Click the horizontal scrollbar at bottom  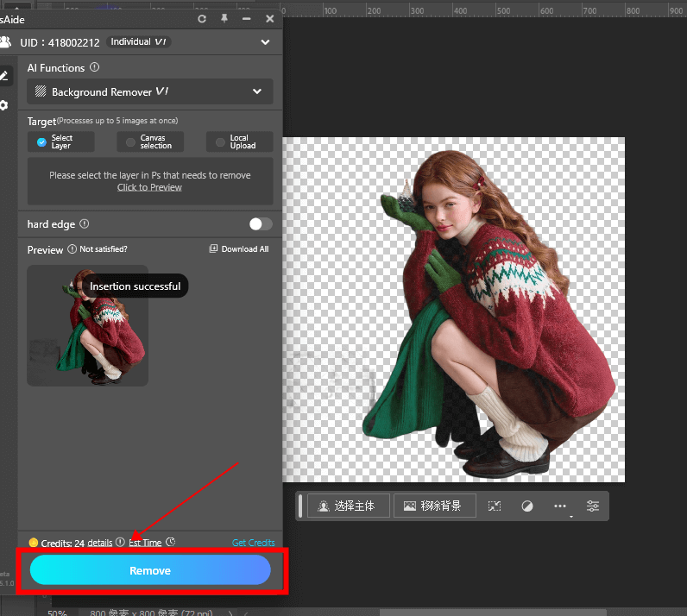point(493,612)
